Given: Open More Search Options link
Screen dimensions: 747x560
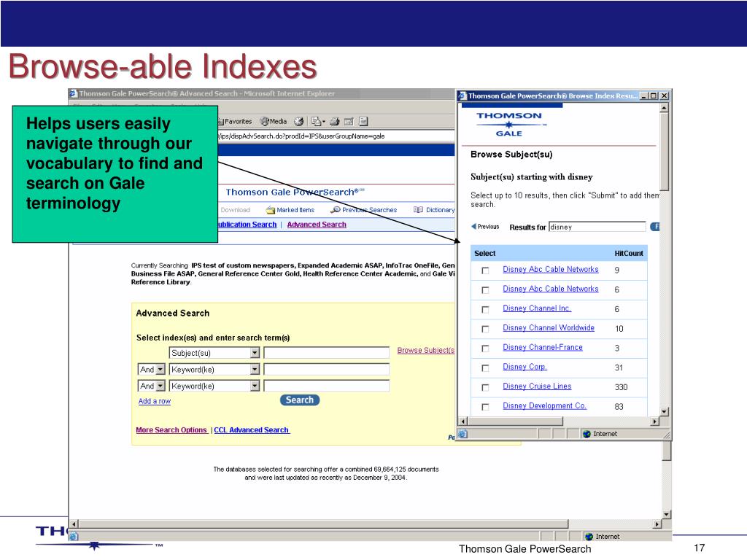Looking at the screenshot, I should [171, 430].
